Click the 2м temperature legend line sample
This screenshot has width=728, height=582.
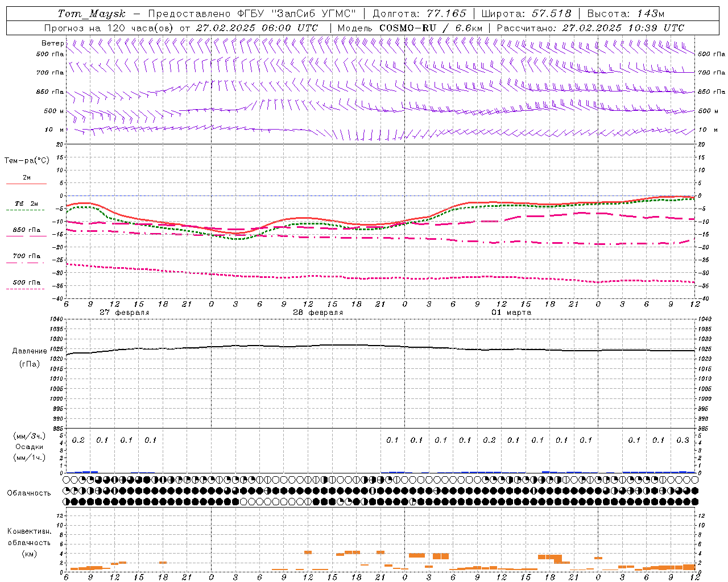(26, 184)
